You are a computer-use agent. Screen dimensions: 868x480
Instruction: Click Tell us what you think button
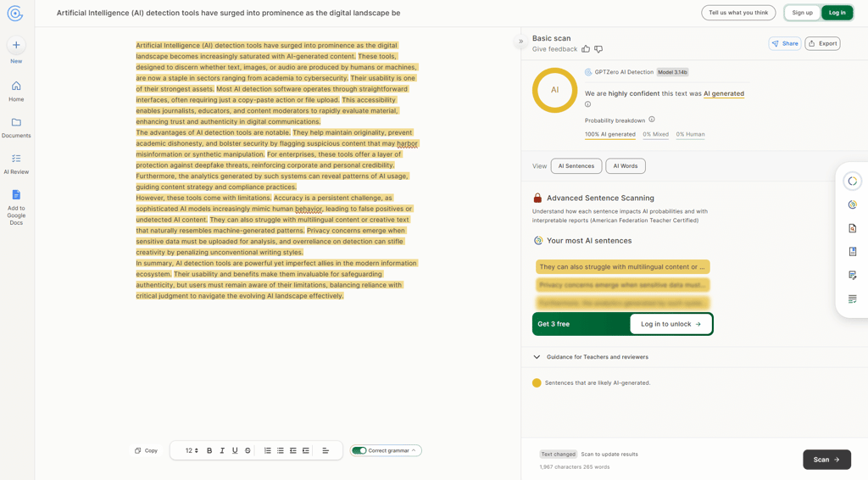click(738, 13)
